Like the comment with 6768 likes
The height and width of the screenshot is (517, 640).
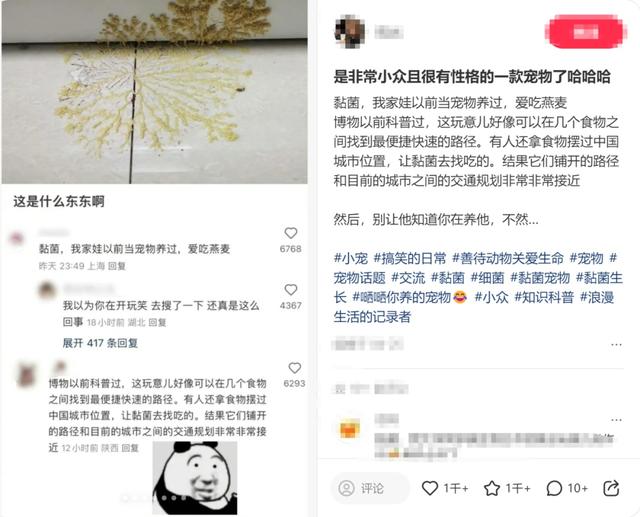(x=291, y=233)
